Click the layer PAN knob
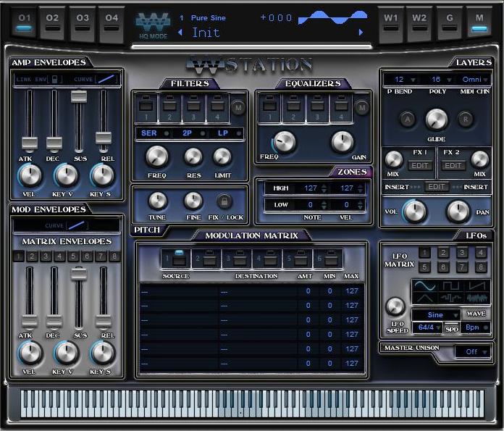 458,212
